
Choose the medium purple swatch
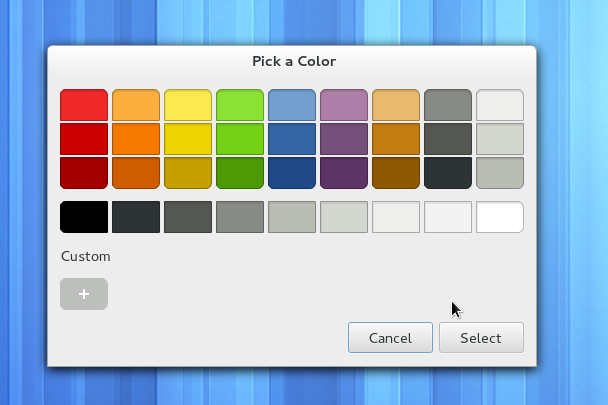344,139
